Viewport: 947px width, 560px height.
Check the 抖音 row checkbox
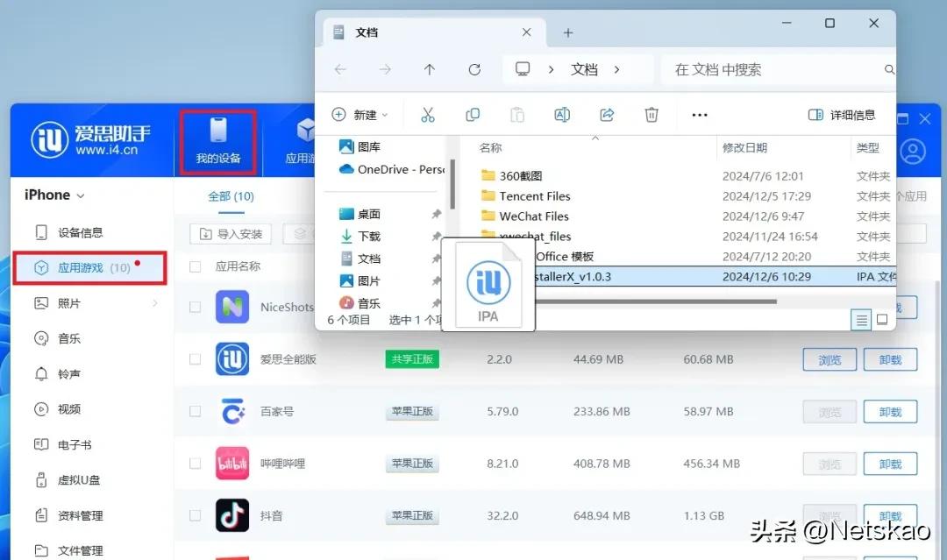pos(195,515)
